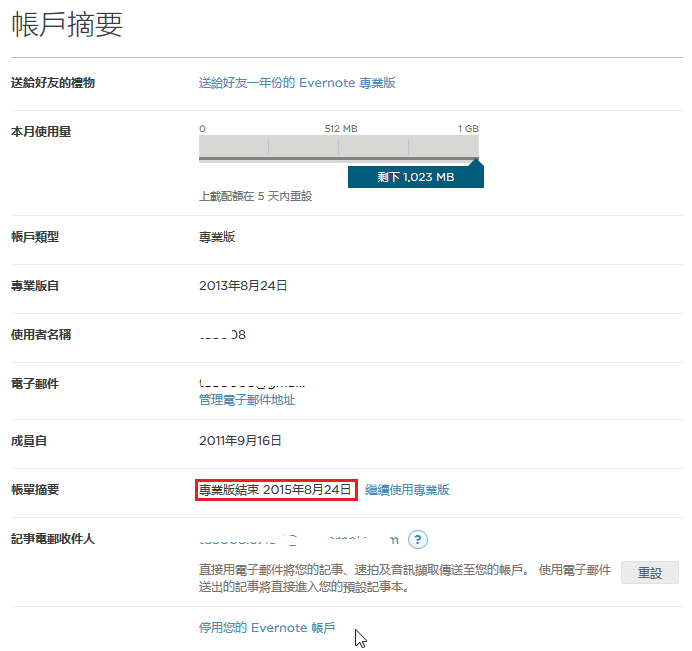The height and width of the screenshot is (651, 692).
Task: Click the 帳單摘要 row label
Action: point(35,489)
